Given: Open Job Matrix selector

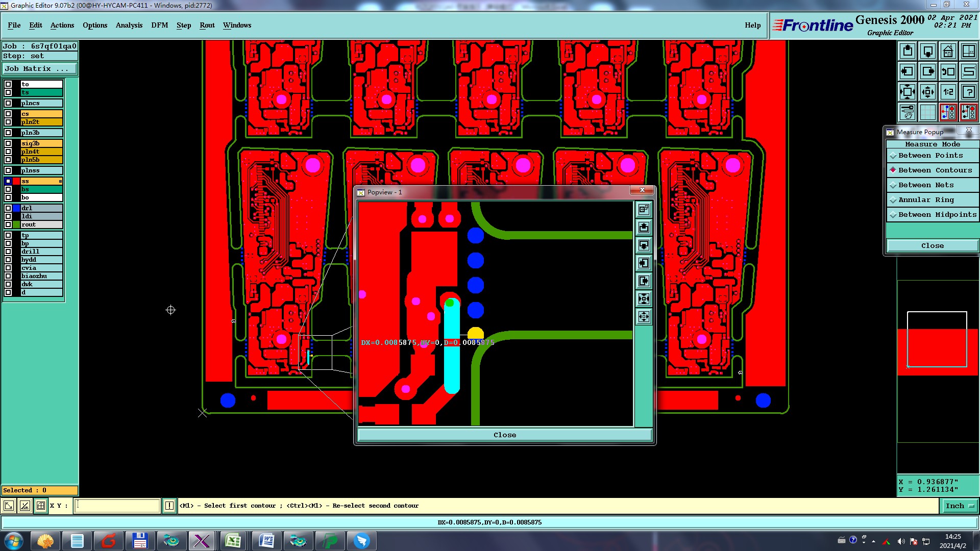Looking at the screenshot, I should pos(40,69).
